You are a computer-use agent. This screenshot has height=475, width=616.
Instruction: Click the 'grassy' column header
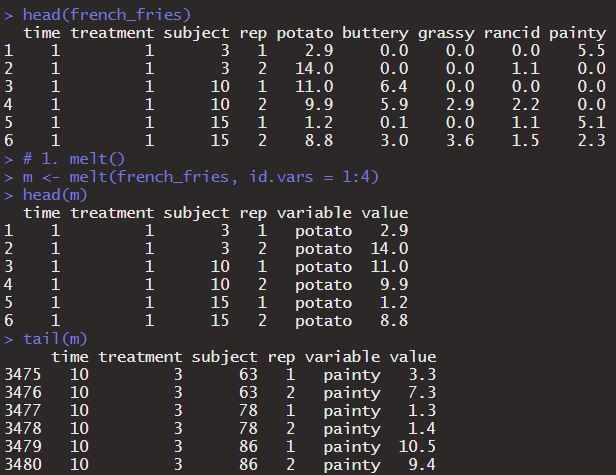click(x=446, y=33)
